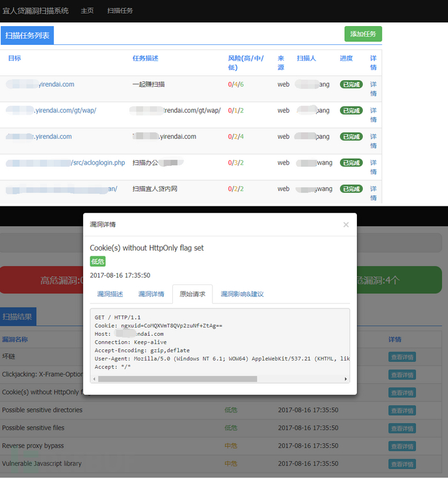Open the 主页 navigation item
The width and height of the screenshot is (448, 479).
[87, 11]
